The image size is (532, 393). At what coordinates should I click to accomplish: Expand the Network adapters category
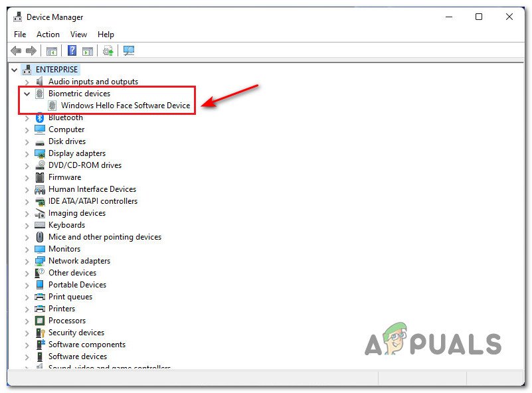coord(27,261)
